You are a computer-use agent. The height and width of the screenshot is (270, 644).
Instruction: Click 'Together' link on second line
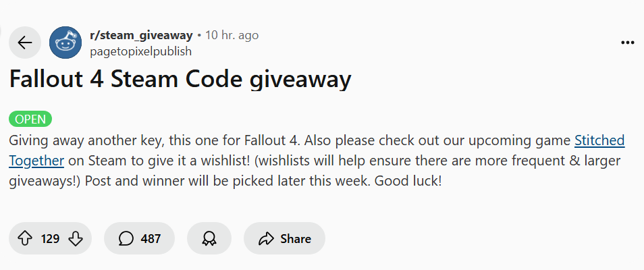37,161
